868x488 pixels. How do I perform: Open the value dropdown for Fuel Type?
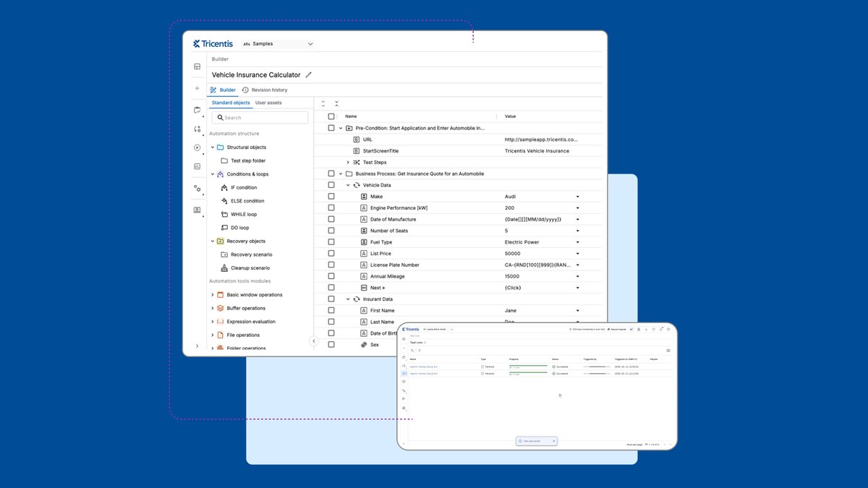point(578,242)
